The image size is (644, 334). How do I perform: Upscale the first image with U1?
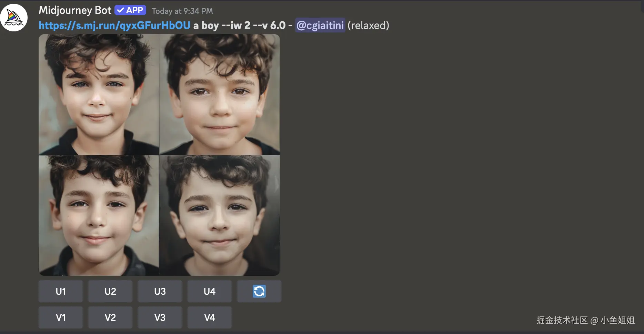coord(61,291)
